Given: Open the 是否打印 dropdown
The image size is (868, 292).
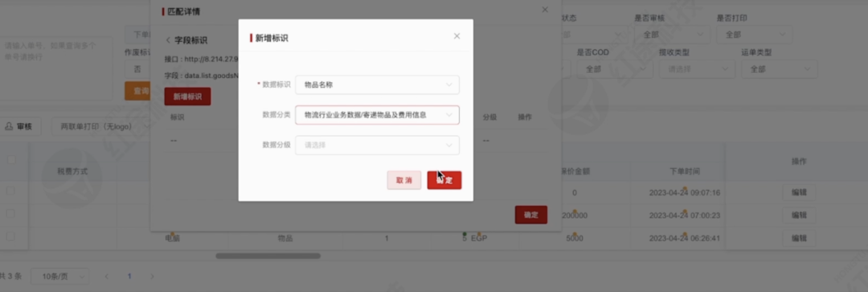Looking at the screenshot, I should pos(754,35).
